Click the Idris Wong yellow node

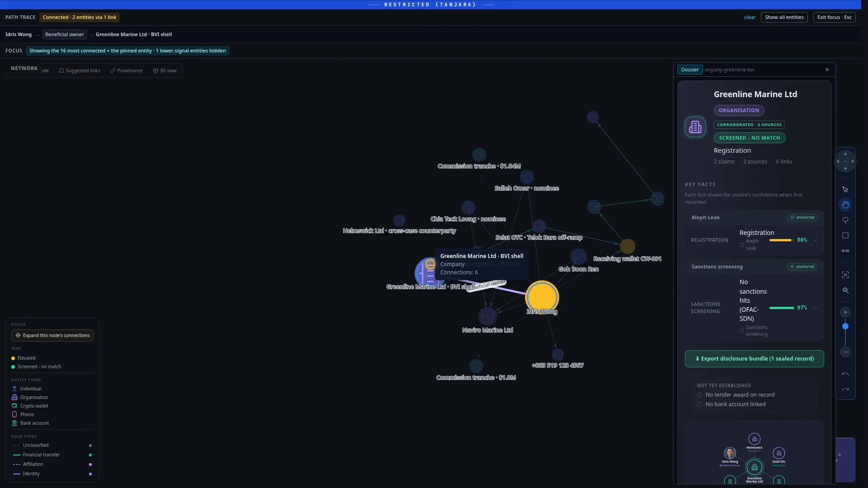(x=542, y=297)
